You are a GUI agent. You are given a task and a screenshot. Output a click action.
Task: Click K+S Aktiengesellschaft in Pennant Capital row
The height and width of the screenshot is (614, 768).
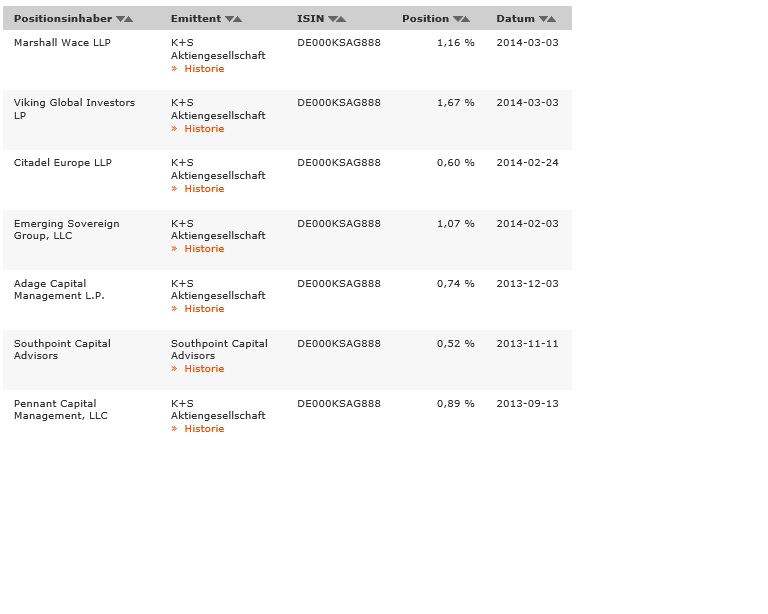(x=218, y=409)
